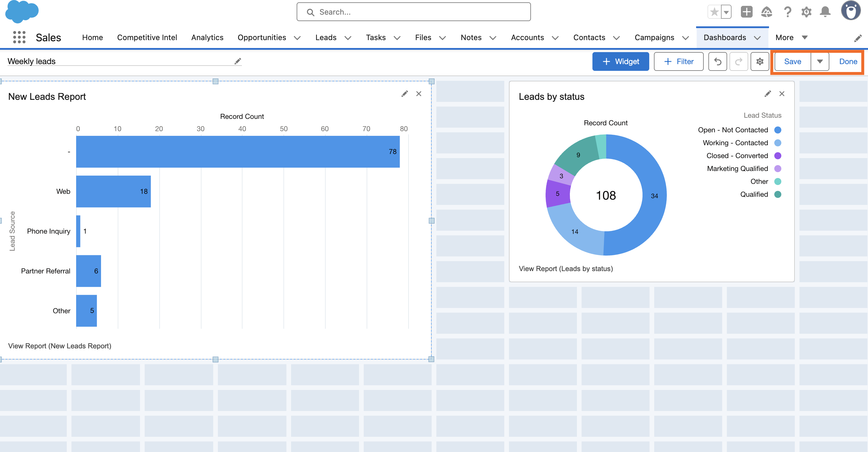Click the Redo arrow button

click(739, 61)
